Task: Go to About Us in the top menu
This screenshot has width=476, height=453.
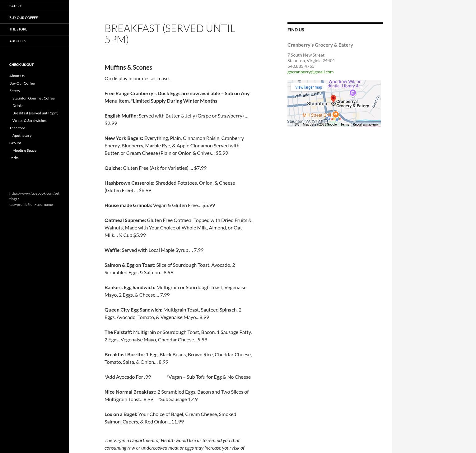Action: pos(17,41)
